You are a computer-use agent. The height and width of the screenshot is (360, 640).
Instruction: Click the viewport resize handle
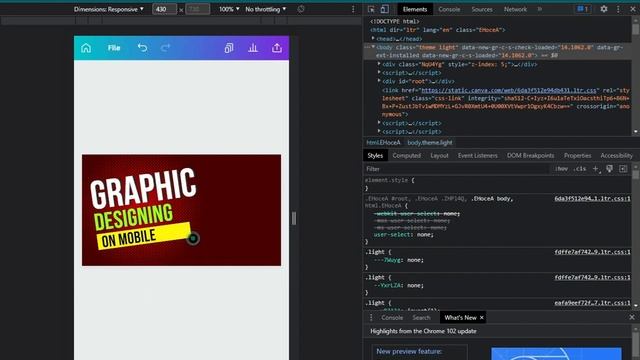pyautogui.click(x=294, y=218)
